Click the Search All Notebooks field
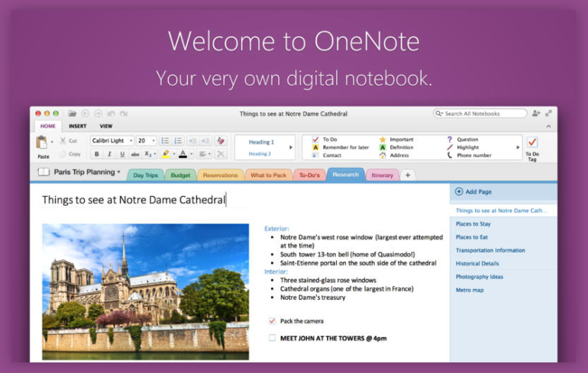 click(x=483, y=114)
